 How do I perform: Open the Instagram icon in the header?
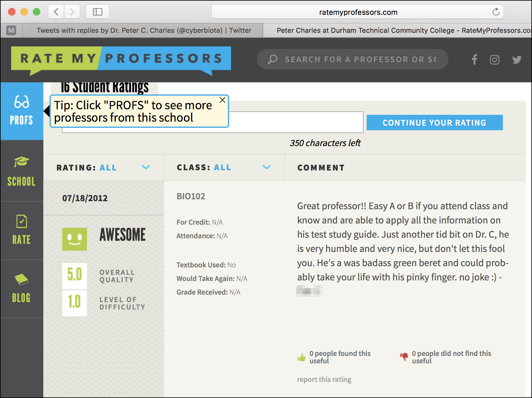tap(495, 59)
